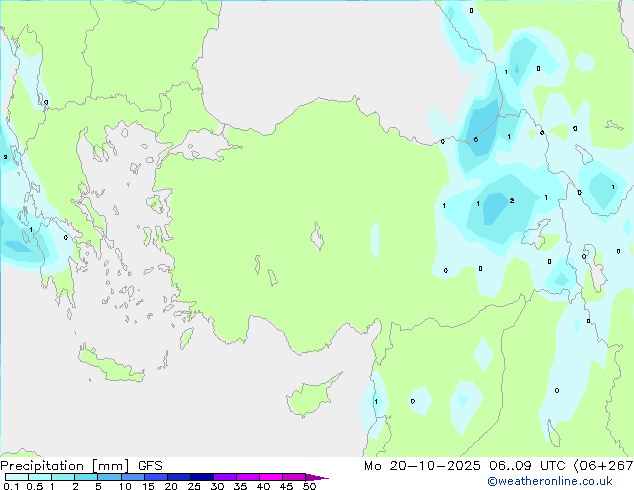Select the legend swatch between 45 and 50
This screenshot has height=490, width=634.
pos(294,477)
